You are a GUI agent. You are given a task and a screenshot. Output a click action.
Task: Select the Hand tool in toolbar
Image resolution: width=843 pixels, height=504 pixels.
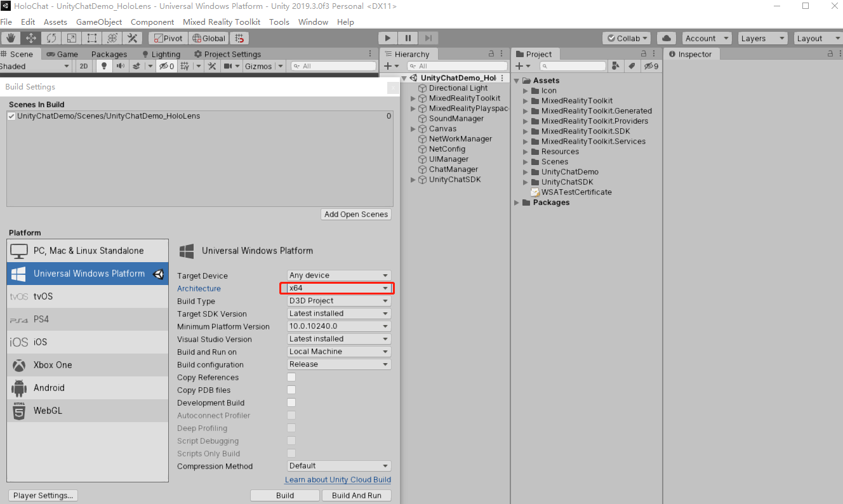10,39
